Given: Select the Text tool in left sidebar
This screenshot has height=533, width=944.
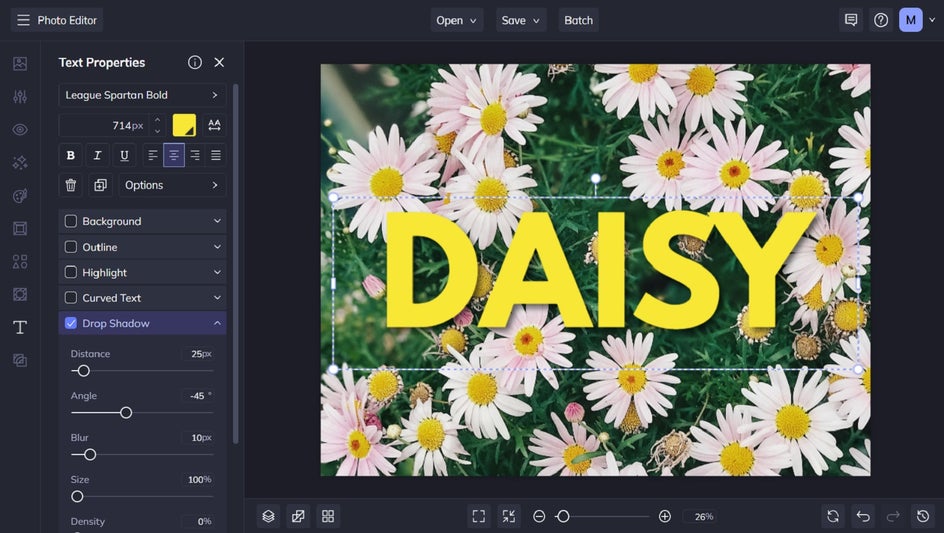Looking at the screenshot, I should (20, 327).
